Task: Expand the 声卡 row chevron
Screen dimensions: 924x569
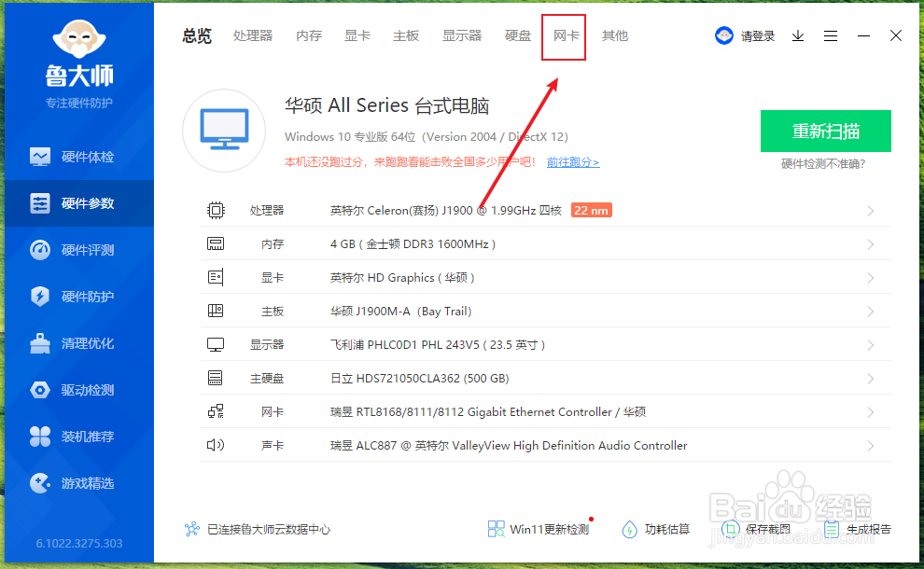Action: [x=871, y=446]
